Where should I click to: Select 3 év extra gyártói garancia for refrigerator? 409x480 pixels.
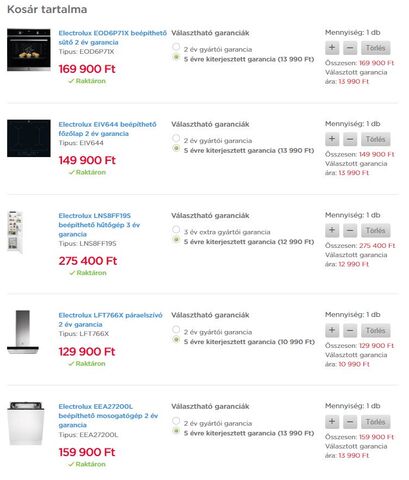[176, 229]
